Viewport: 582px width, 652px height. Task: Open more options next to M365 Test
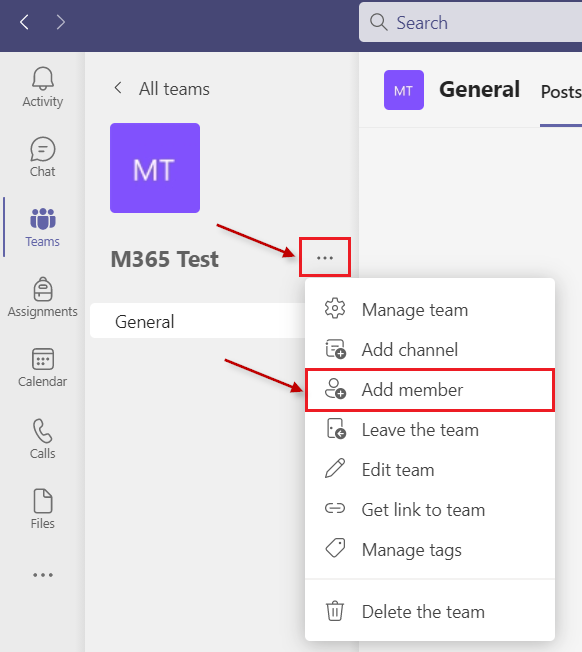pos(325,258)
